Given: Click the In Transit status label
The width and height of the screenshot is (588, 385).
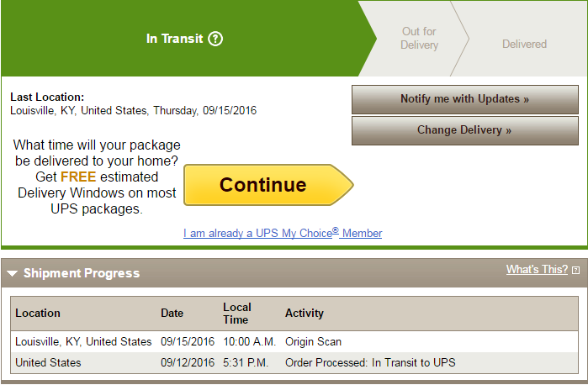Looking at the screenshot, I should [175, 39].
